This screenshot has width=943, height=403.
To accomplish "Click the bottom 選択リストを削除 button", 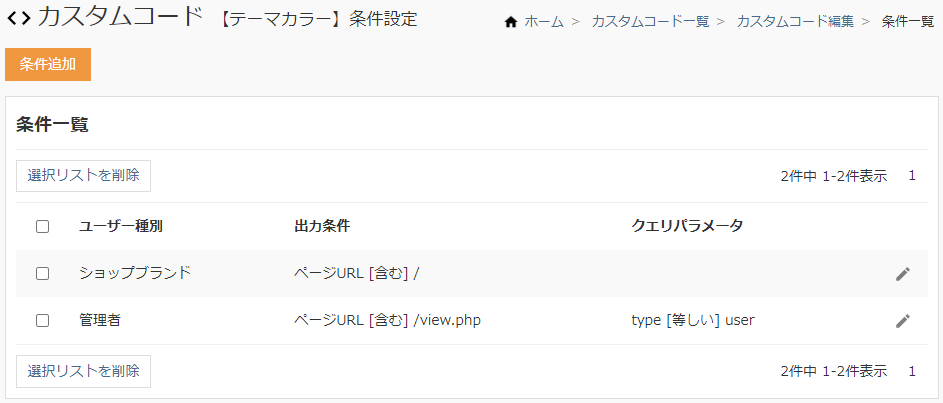I will pyautogui.click(x=83, y=371).
